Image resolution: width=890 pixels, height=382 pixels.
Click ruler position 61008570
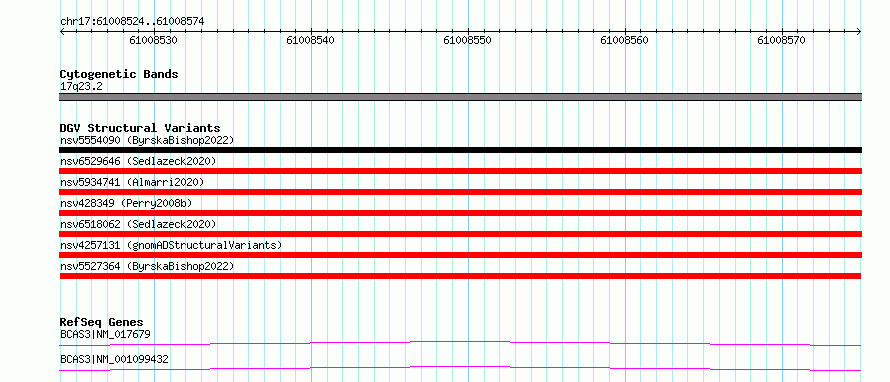tap(782, 40)
